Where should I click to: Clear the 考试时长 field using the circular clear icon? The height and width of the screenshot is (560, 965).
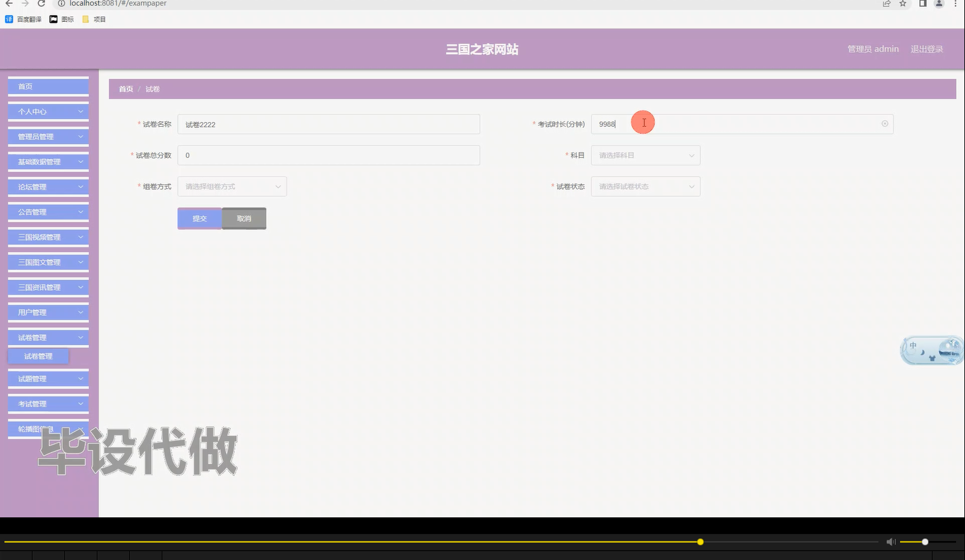point(884,123)
